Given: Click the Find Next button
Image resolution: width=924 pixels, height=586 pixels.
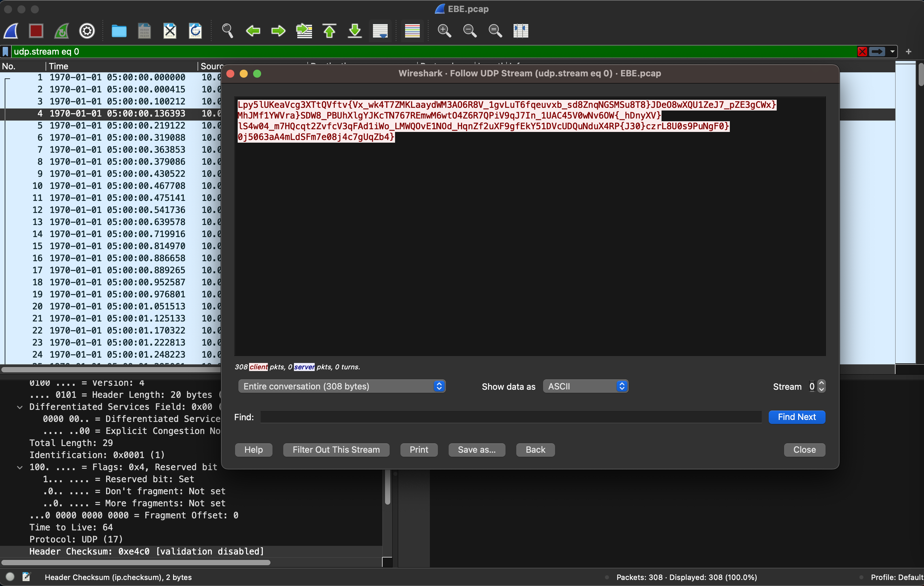Looking at the screenshot, I should 796,417.
